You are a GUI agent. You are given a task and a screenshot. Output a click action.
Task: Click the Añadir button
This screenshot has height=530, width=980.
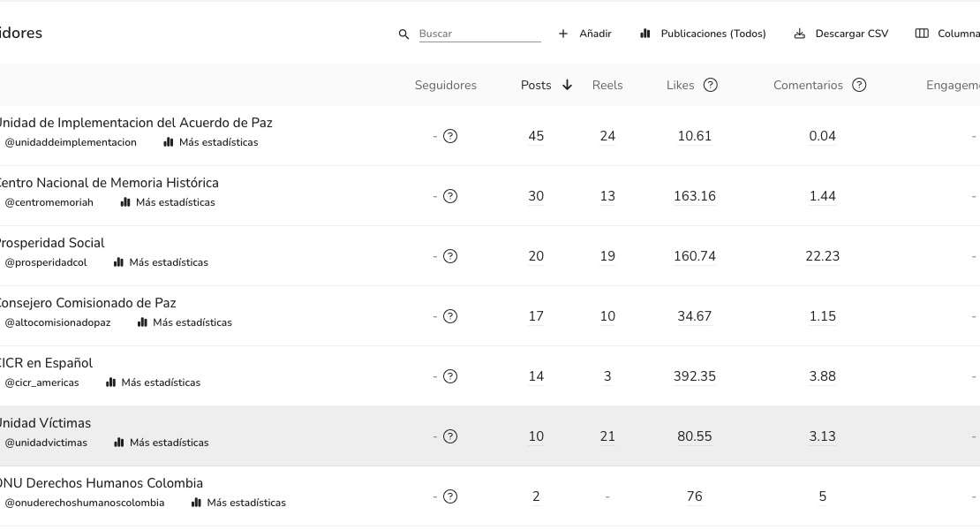coord(585,34)
